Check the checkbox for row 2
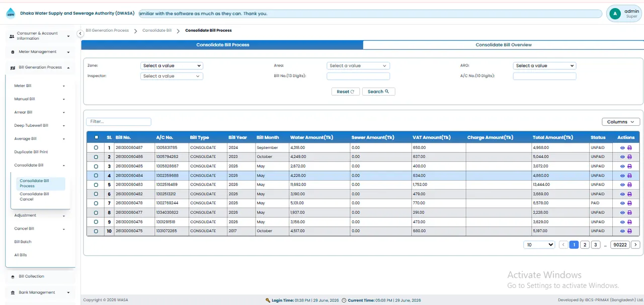The image size is (644, 305). 96,157
